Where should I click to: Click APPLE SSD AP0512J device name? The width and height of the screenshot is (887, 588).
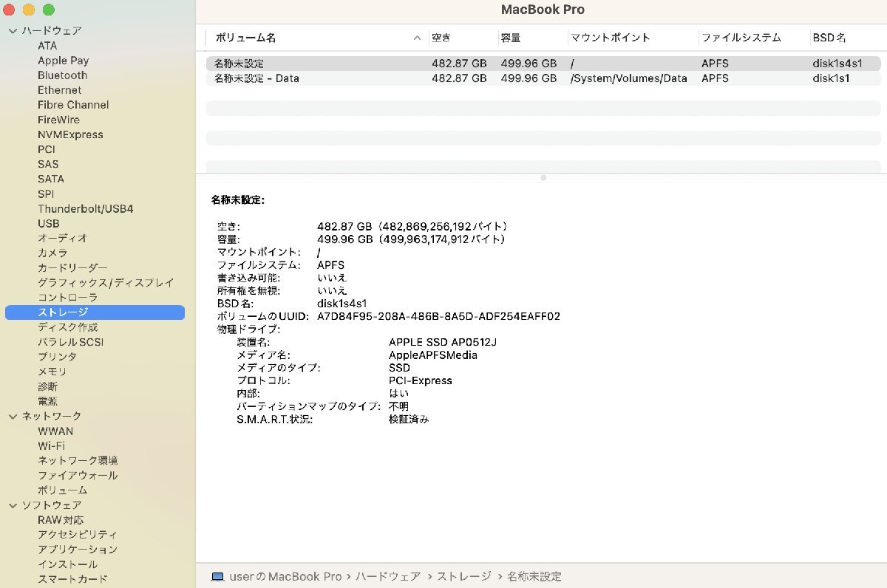tap(443, 342)
